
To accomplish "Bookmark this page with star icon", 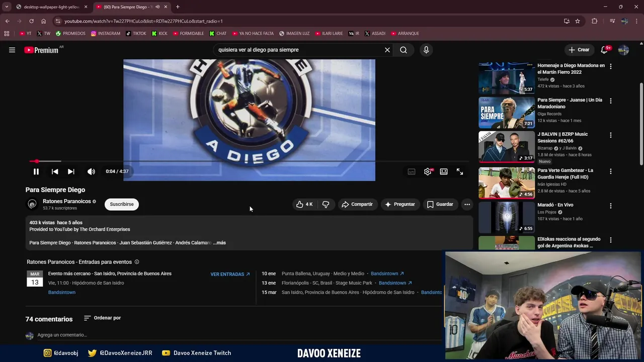I will click(x=578, y=21).
